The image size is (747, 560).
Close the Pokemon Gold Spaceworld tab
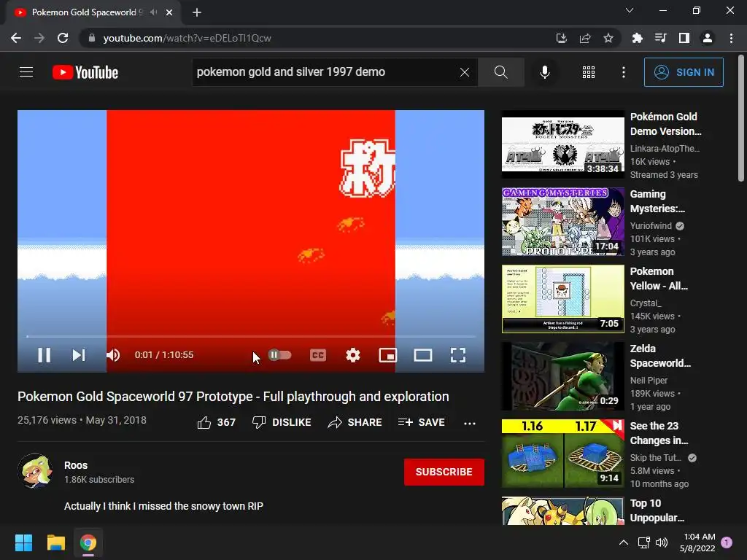point(169,12)
